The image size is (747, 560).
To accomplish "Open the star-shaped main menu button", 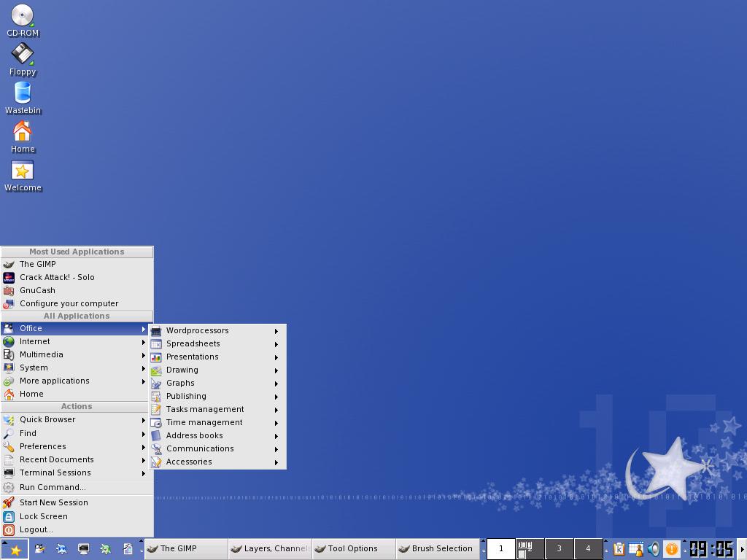I will pyautogui.click(x=15, y=549).
